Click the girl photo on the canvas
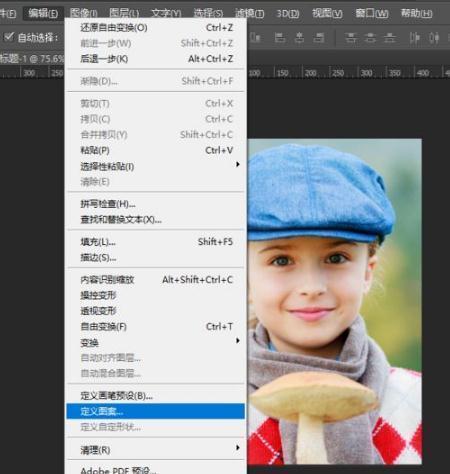450x474 pixels. tap(334, 302)
